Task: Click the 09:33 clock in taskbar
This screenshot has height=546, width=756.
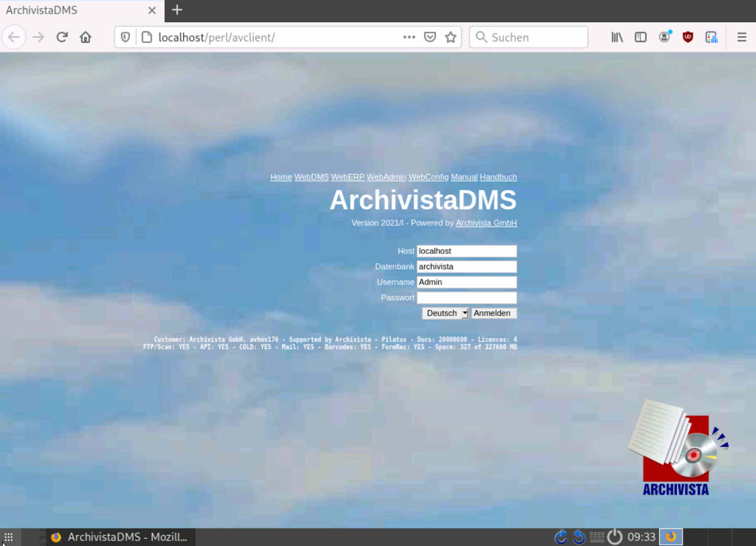Action: pos(641,537)
